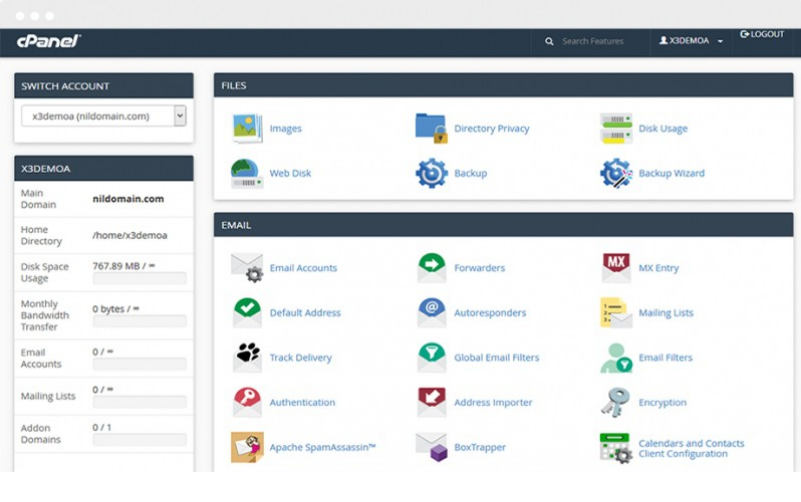Screen dimensions: 801x502
Task: Open the Directory Privacy folder icon
Action: pos(431,128)
